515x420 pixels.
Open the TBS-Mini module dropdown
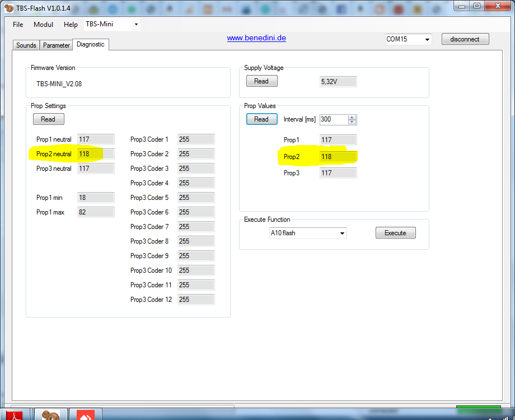(135, 25)
